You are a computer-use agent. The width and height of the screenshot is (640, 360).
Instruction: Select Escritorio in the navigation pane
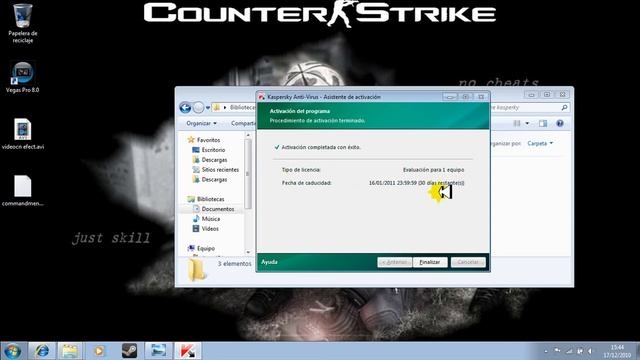[209, 150]
